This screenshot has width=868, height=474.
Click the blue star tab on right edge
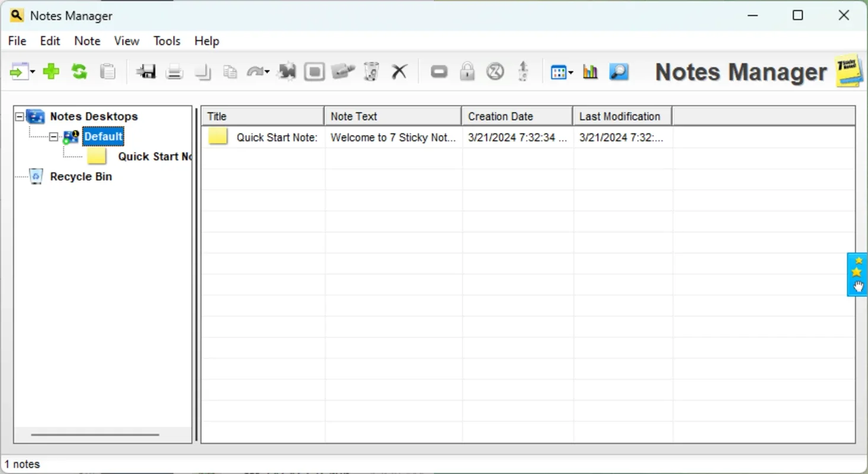click(x=857, y=274)
